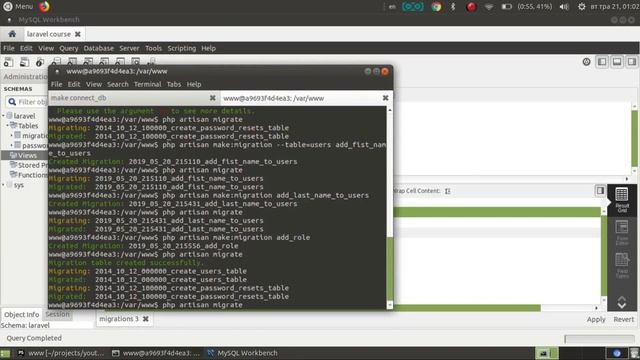The height and width of the screenshot is (360, 640).
Task: Toggle the right sidebar panel visibility
Action: pos(632,62)
